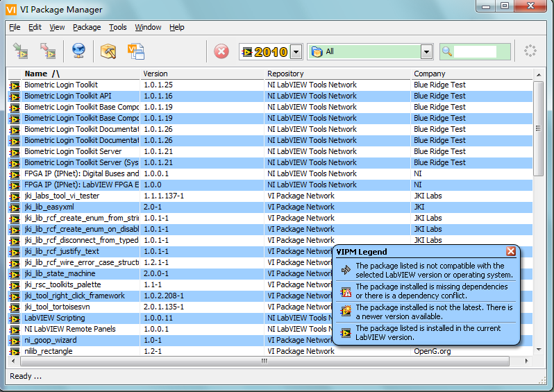Viewport: 554px width, 392px height.
Task: Open the File menu
Action: (15, 27)
